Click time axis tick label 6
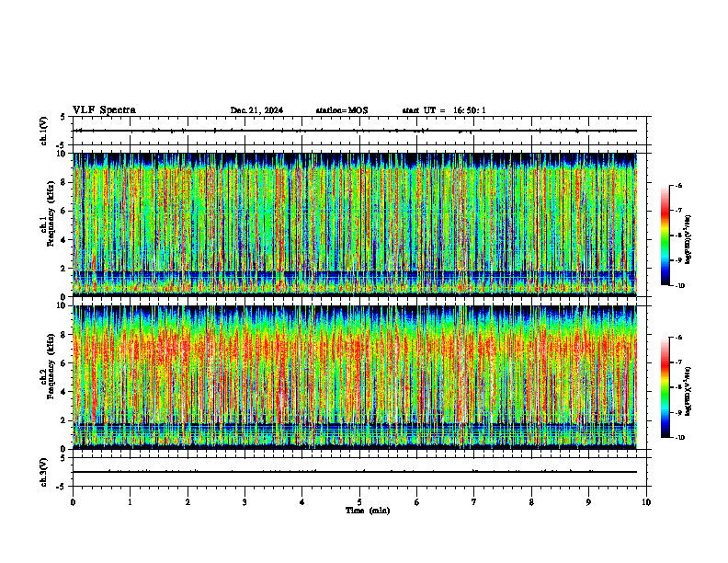This screenshot has height=563, width=728. 417,502
